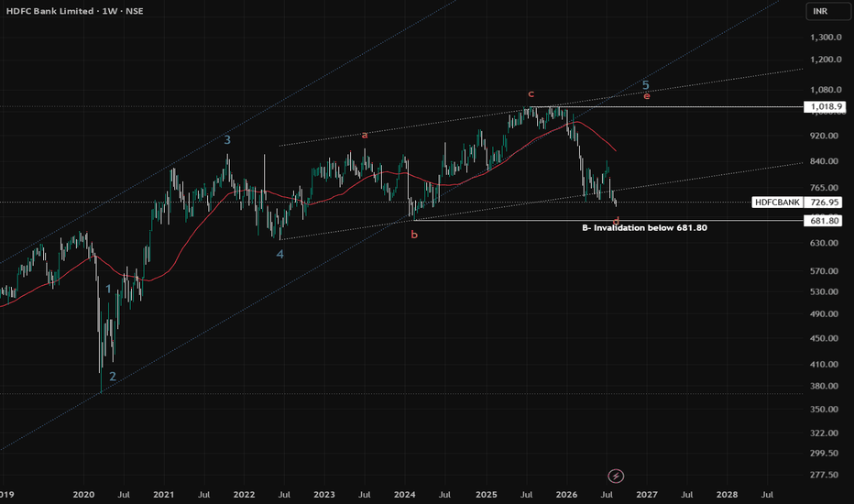Click 2028 on the time axis

coord(728,495)
